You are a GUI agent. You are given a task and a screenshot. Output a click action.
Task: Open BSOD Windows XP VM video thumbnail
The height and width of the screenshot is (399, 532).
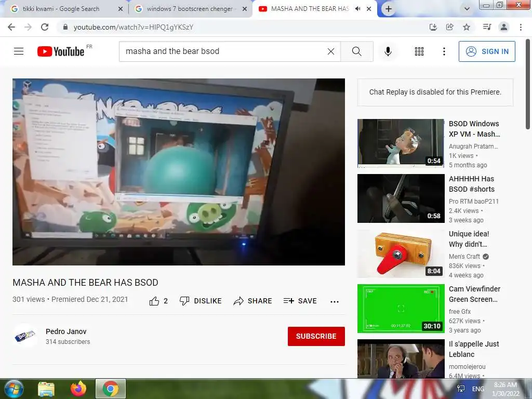pos(401,143)
